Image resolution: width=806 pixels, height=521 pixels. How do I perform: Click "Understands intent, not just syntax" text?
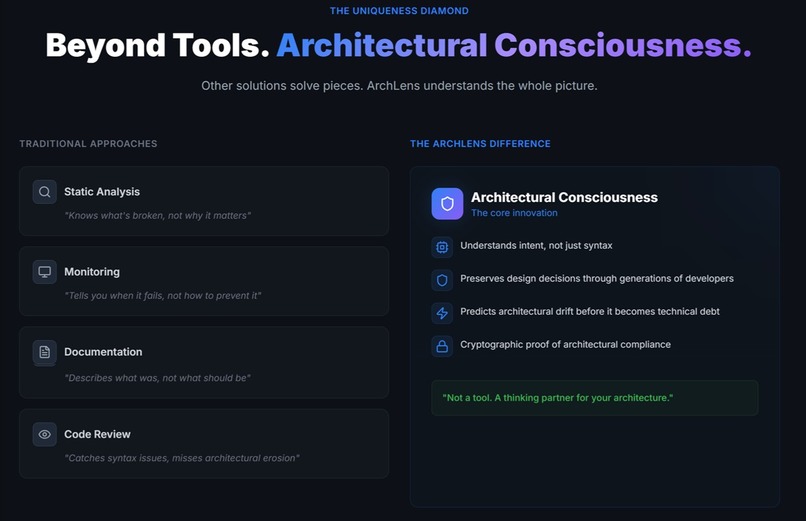pos(536,246)
